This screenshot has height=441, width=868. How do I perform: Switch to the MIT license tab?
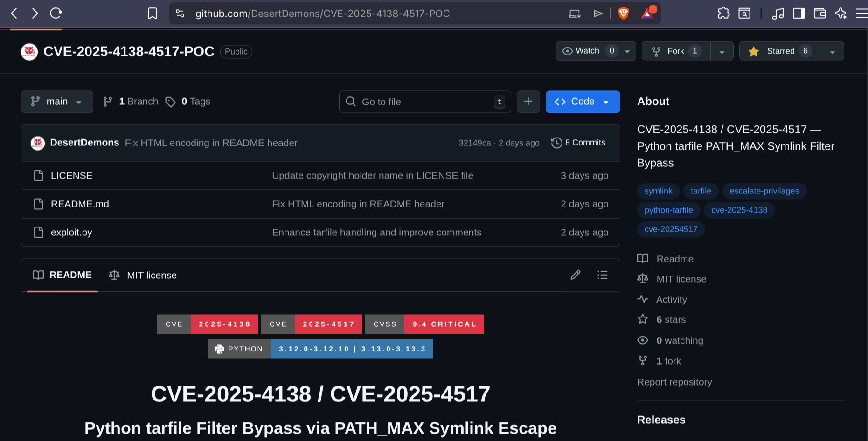[143, 276]
